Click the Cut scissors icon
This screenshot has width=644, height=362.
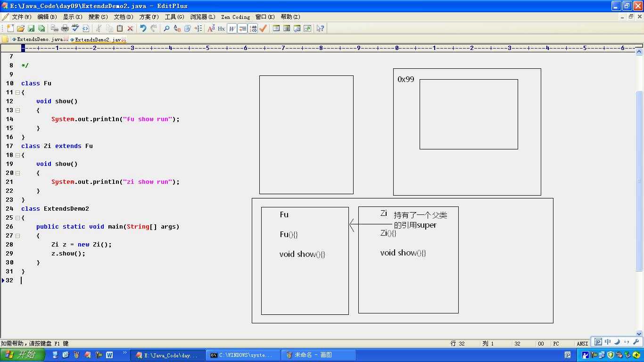pos(99,28)
